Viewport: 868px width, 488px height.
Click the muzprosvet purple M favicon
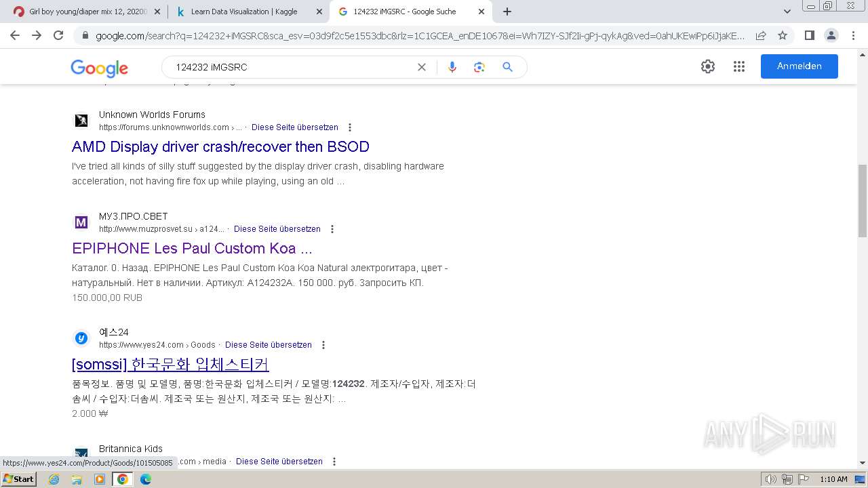pyautogui.click(x=81, y=222)
